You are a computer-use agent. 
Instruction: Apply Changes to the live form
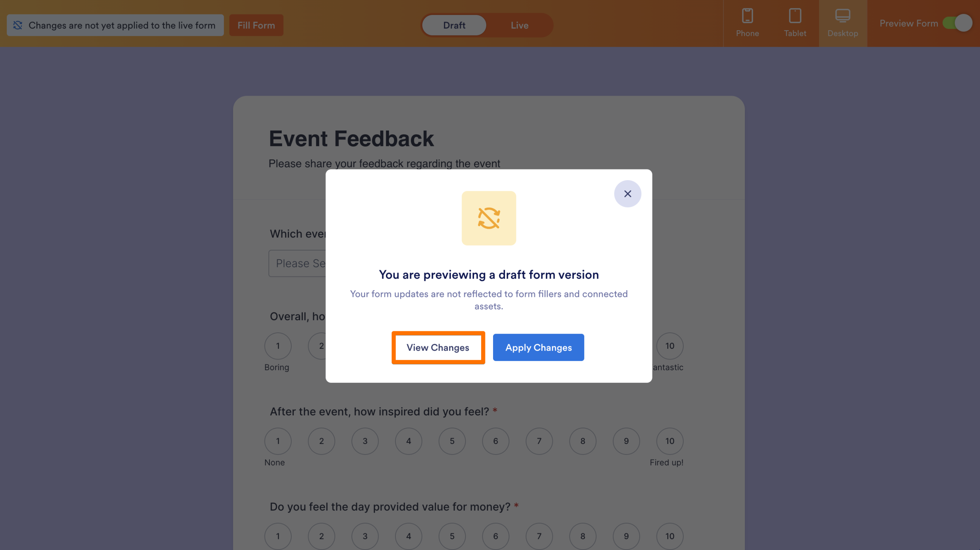[538, 347]
